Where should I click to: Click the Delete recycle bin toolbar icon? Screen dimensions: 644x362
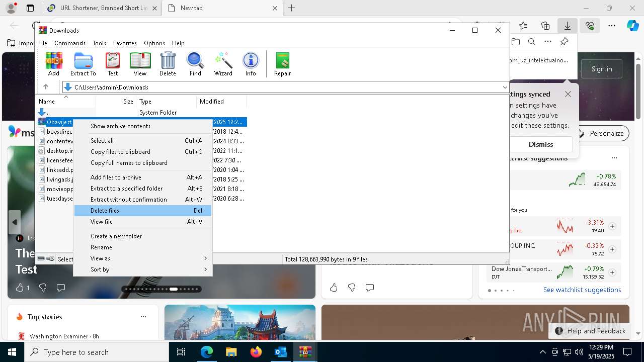(x=168, y=64)
